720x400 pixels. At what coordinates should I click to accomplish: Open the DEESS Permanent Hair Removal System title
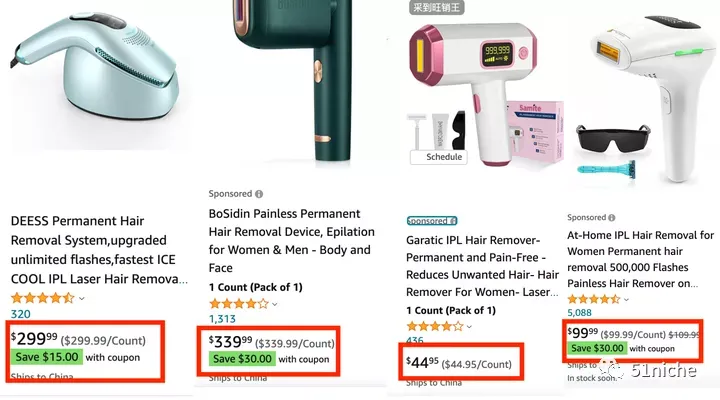pyautogui.click(x=99, y=250)
